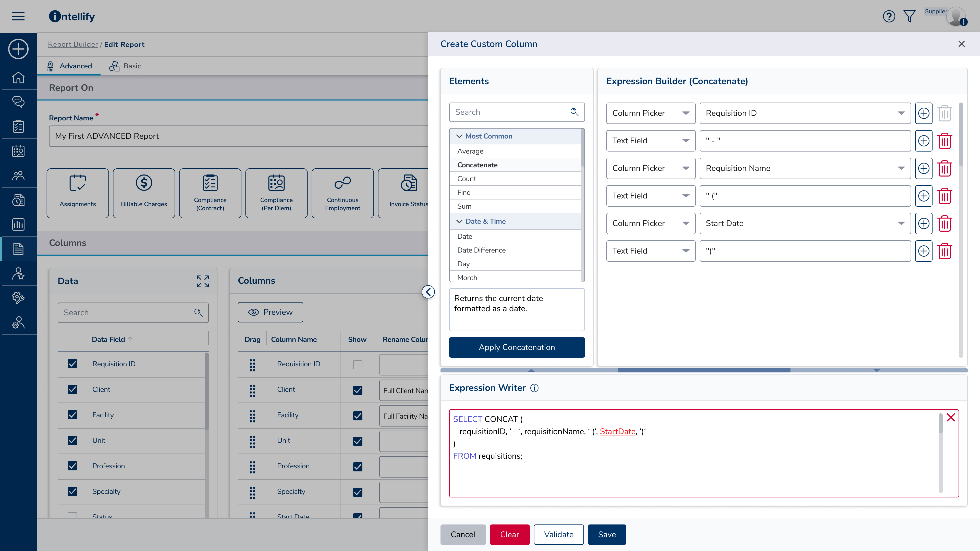The height and width of the screenshot is (551, 980).
Task: Select the Assignments report tile
Action: tap(78, 193)
